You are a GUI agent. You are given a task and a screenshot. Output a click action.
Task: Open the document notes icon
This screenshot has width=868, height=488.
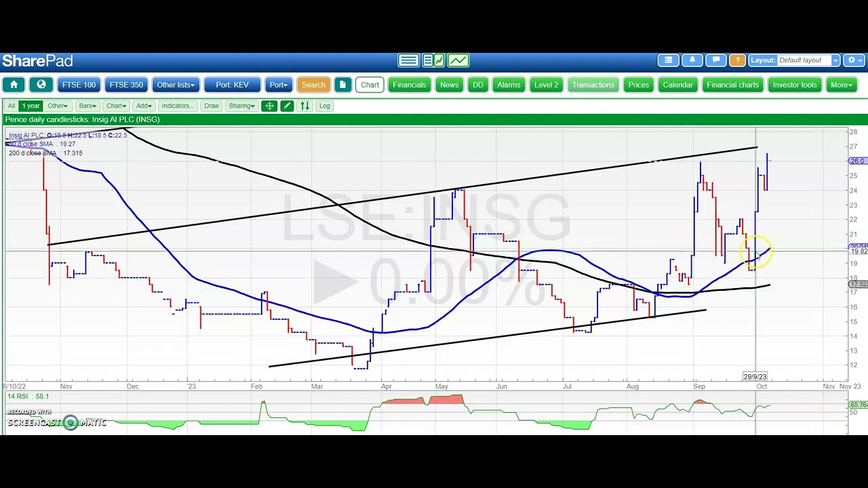(342, 85)
